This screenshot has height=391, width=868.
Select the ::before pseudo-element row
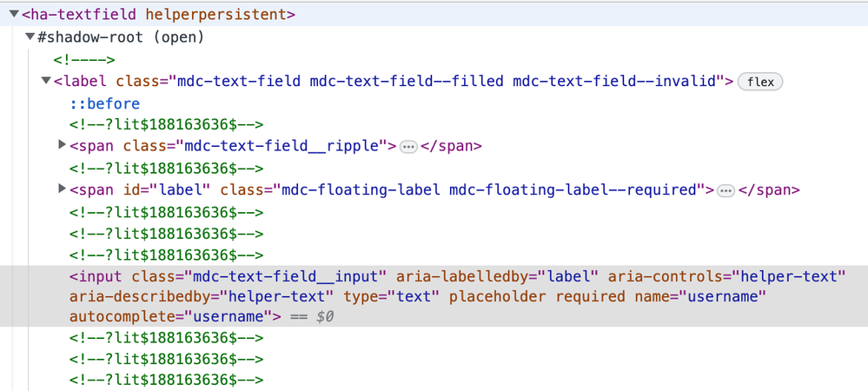tap(104, 103)
